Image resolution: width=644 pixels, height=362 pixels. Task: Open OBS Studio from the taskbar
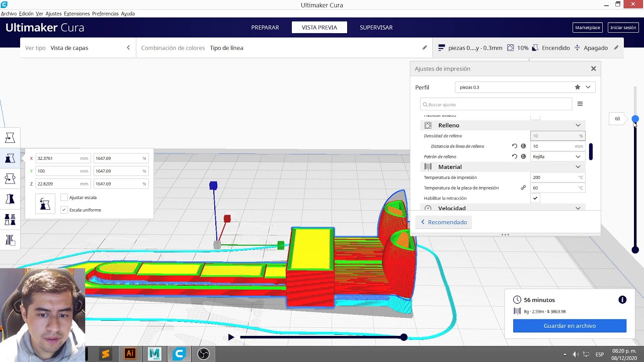203,353
